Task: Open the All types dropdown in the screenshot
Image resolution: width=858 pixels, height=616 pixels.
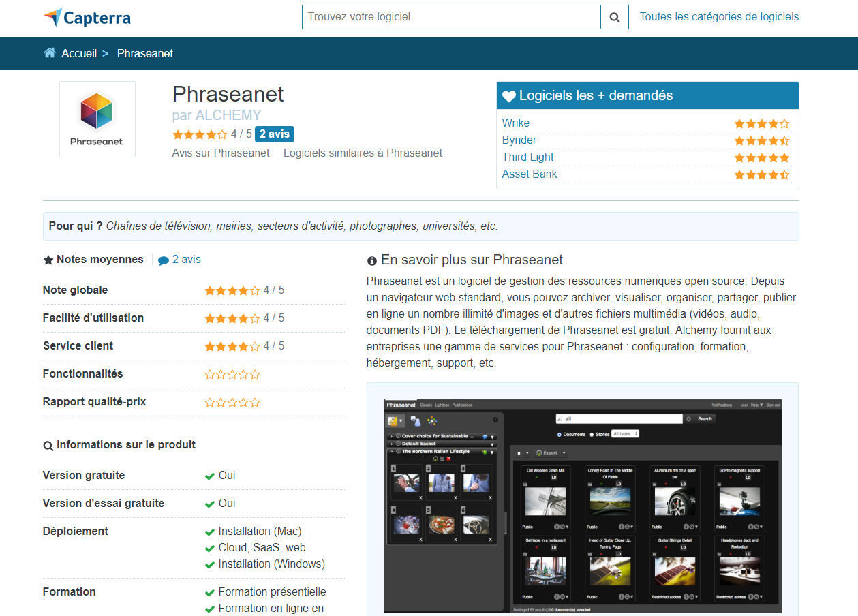Action: tap(625, 434)
